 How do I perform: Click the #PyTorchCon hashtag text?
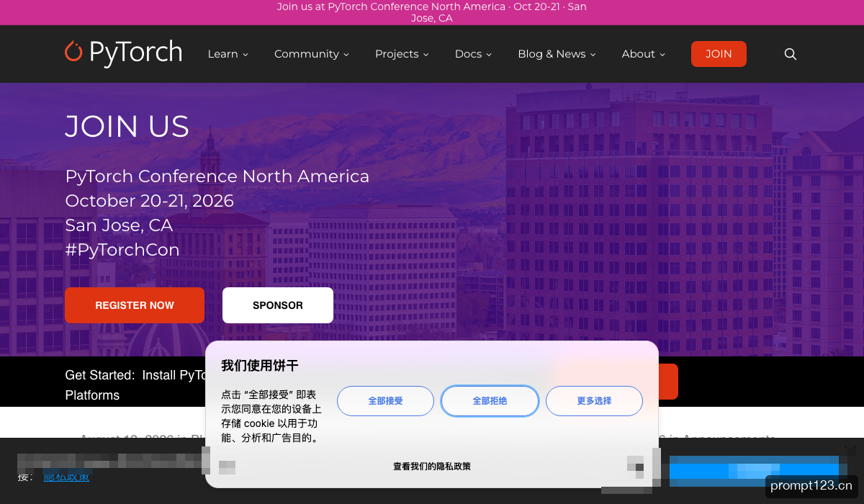pyautogui.click(x=122, y=250)
